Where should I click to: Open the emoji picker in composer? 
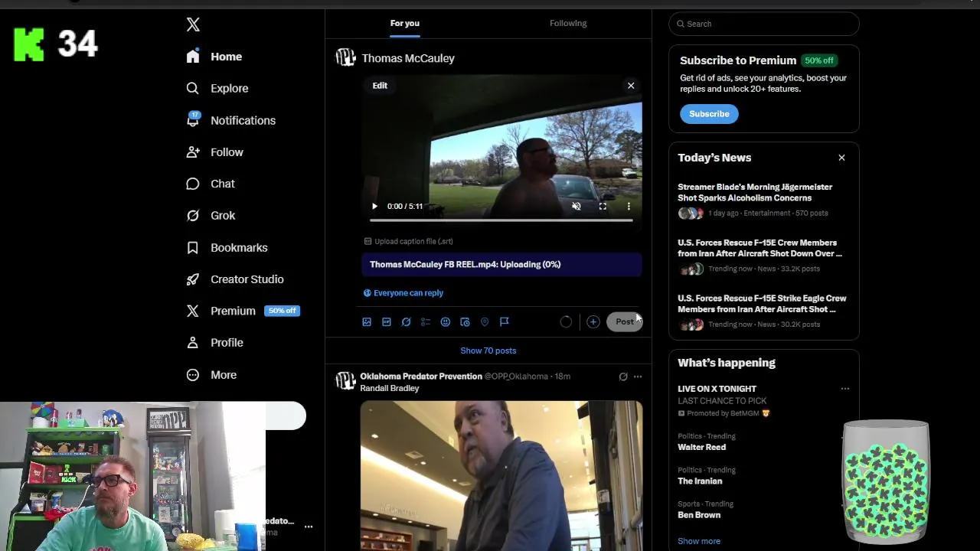click(x=446, y=322)
